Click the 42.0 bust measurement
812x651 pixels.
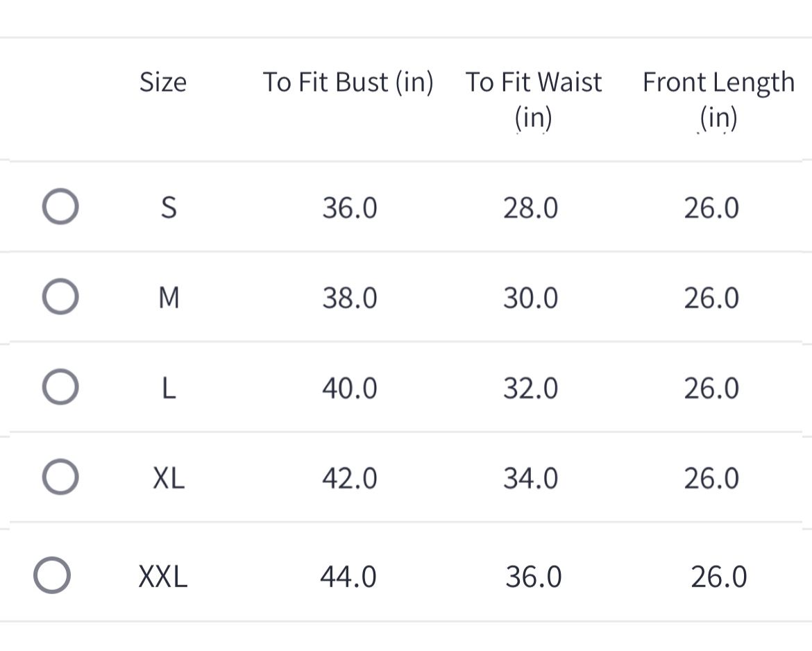coord(350,478)
